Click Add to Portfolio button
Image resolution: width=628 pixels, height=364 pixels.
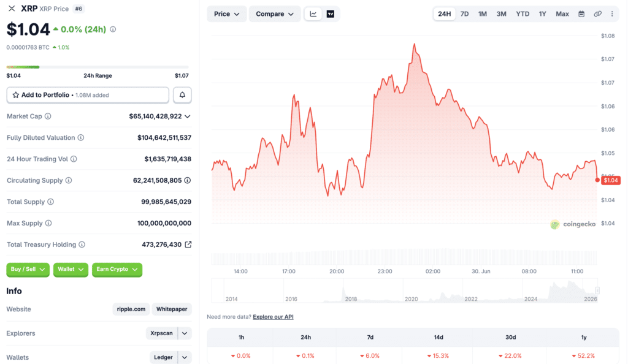(88, 95)
